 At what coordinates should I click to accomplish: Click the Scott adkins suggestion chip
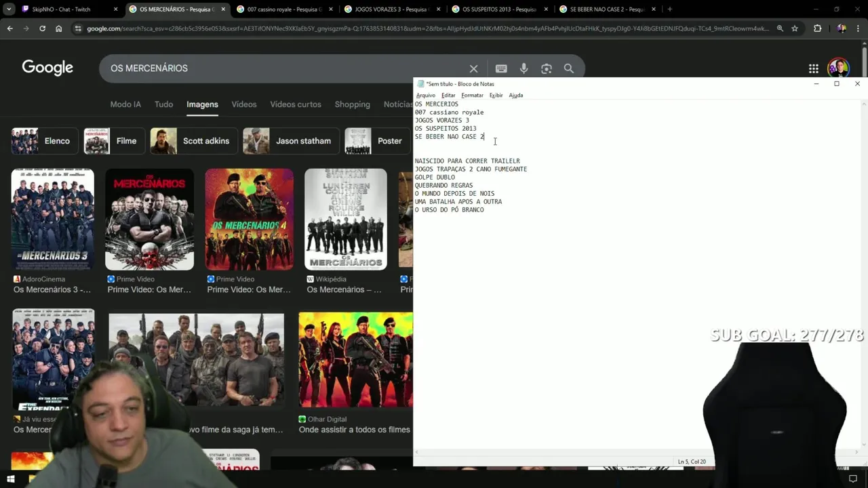pyautogui.click(x=194, y=141)
